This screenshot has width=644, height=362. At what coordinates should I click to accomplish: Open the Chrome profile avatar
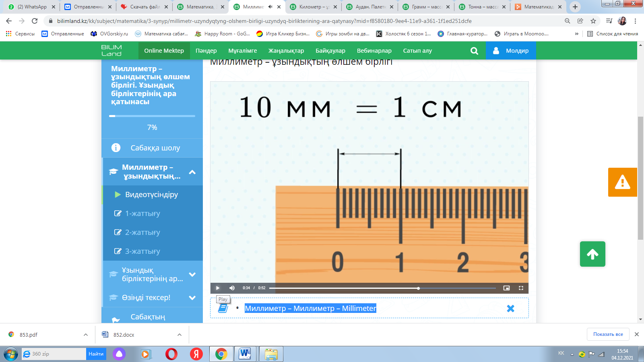[x=622, y=21]
